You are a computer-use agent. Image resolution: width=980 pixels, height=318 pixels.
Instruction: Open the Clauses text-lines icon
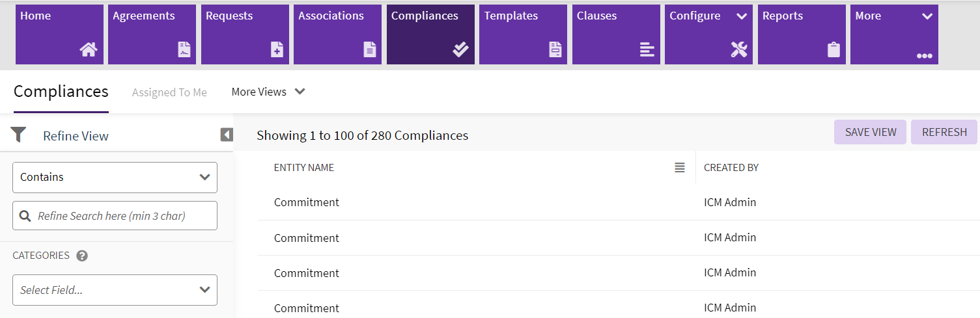[647, 50]
